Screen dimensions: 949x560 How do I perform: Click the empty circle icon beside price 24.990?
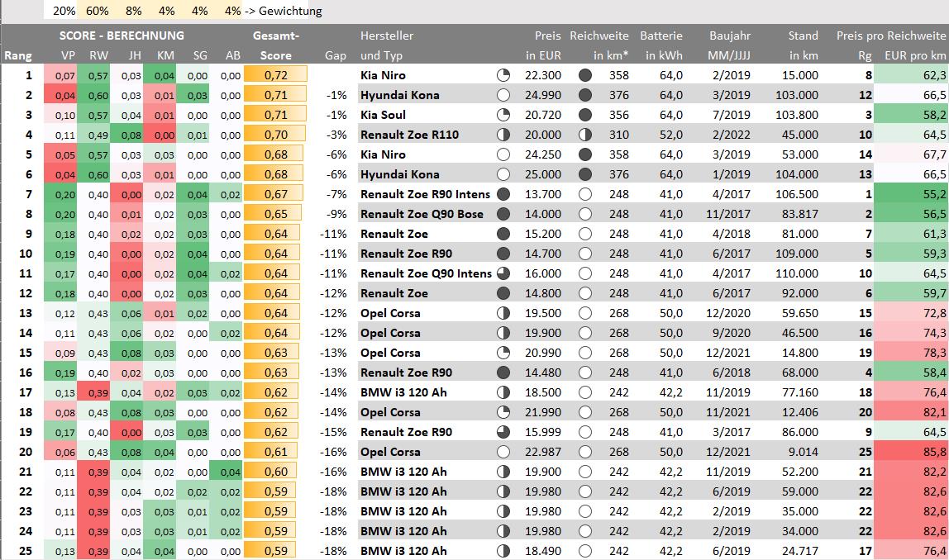[503, 95]
